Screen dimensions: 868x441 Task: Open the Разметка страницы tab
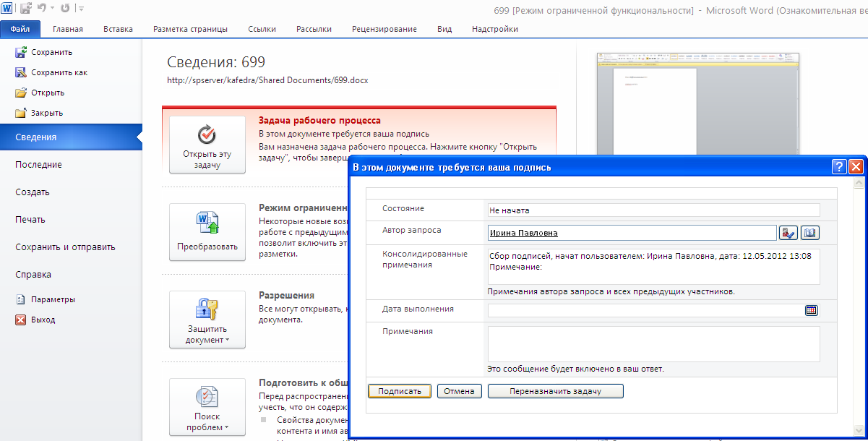pyautogui.click(x=190, y=29)
